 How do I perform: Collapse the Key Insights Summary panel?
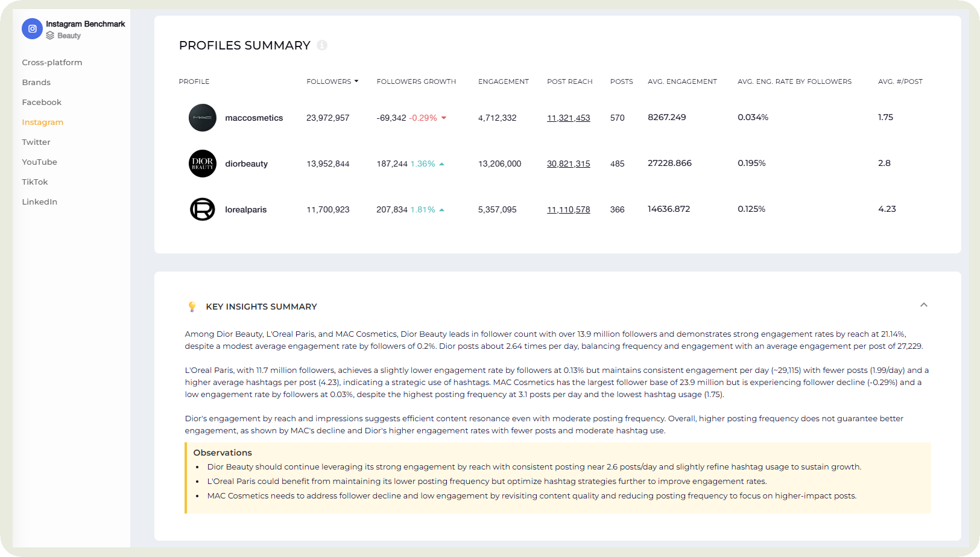click(923, 305)
